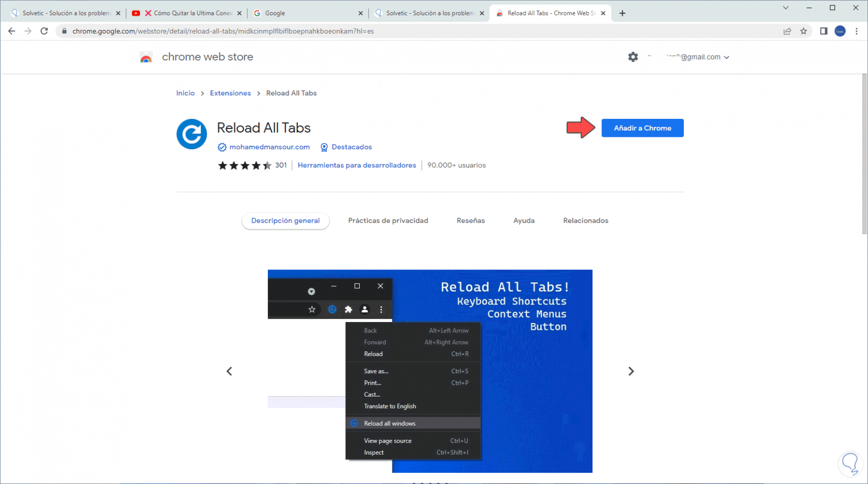The image size is (868, 484).
Task: Close the first Solvetic tab
Action: point(118,13)
